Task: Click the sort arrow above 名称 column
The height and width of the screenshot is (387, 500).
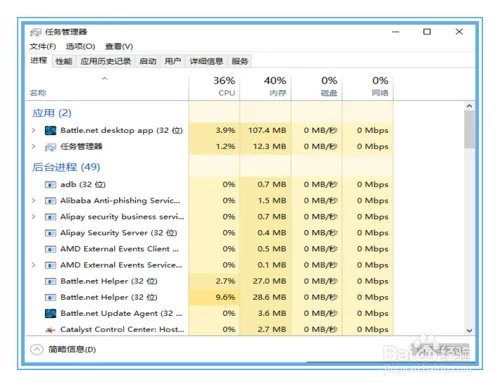Action: (x=105, y=79)
